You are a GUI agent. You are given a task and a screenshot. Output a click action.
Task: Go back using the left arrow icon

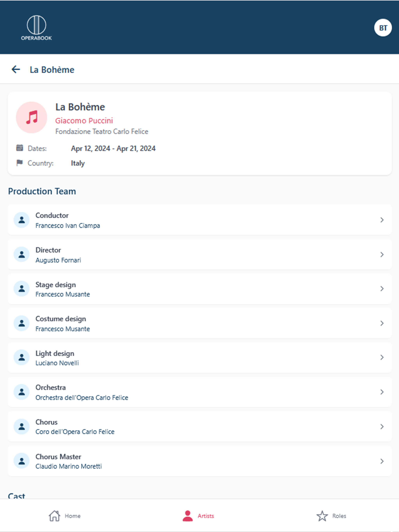pyautogui.click(x=16, y=70)
